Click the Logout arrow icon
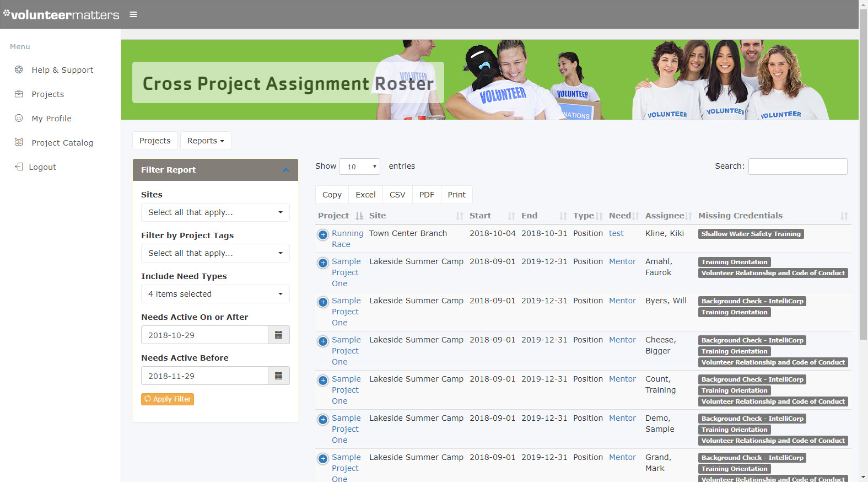This screenshot has height=482, width=868. tap(19, 167)
